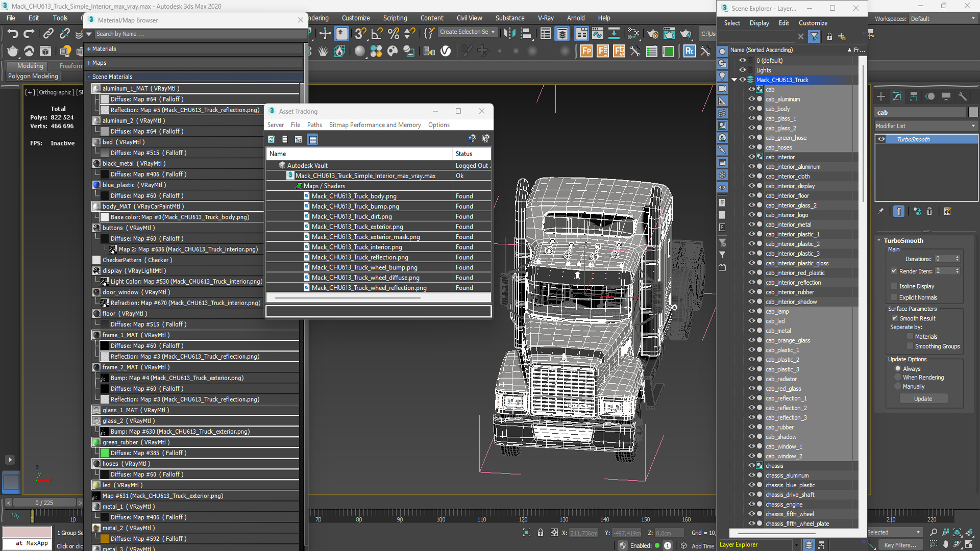980x551 pixels.
Task: Open the Hierarchy panel icon
Action: pyautogui.click(x=914, y=96)
